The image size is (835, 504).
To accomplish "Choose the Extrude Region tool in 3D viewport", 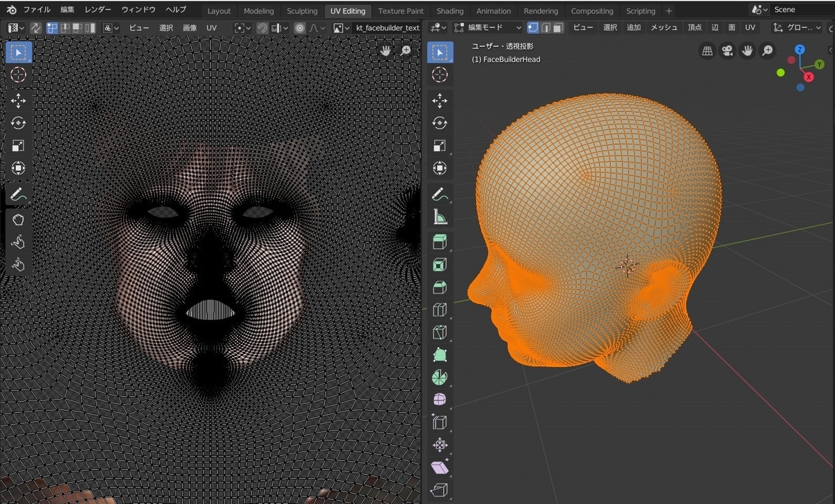I will [440, 242].
